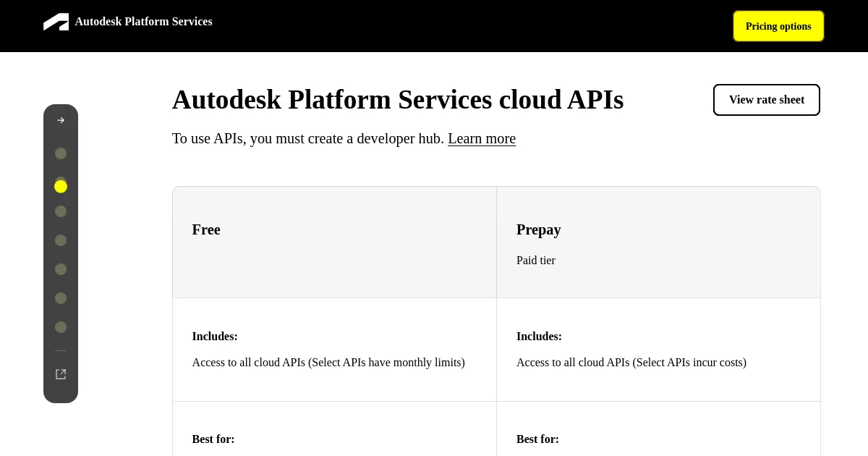Expand the side navigation with the arrow icon
Screen dimensions: 868x456
(x=61, y=120)
